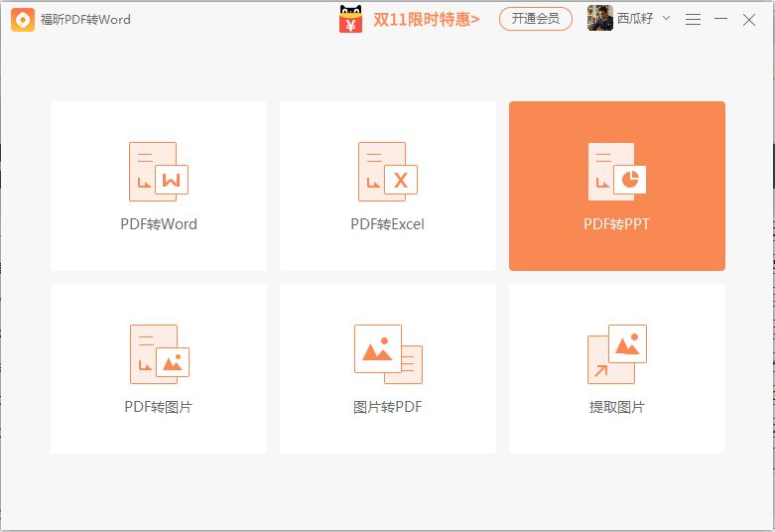
Task: Click the user avatar picture
Action: [x=599, y=18]
